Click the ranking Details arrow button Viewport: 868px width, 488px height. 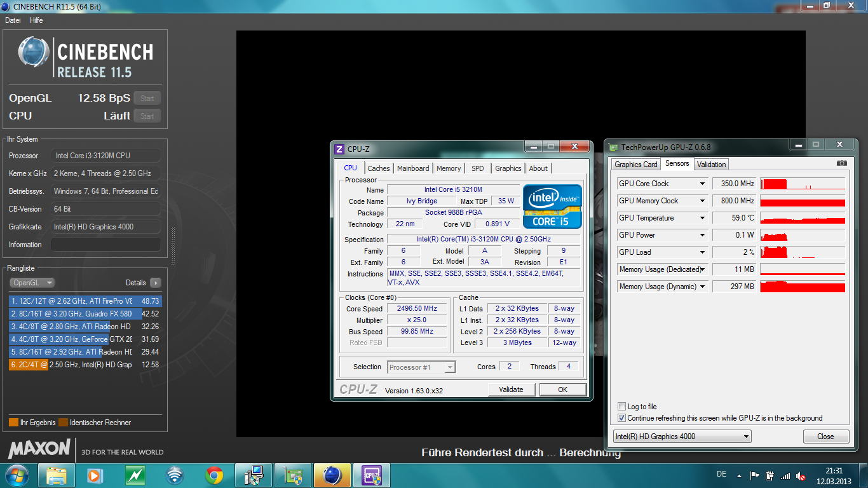[155, 283]
